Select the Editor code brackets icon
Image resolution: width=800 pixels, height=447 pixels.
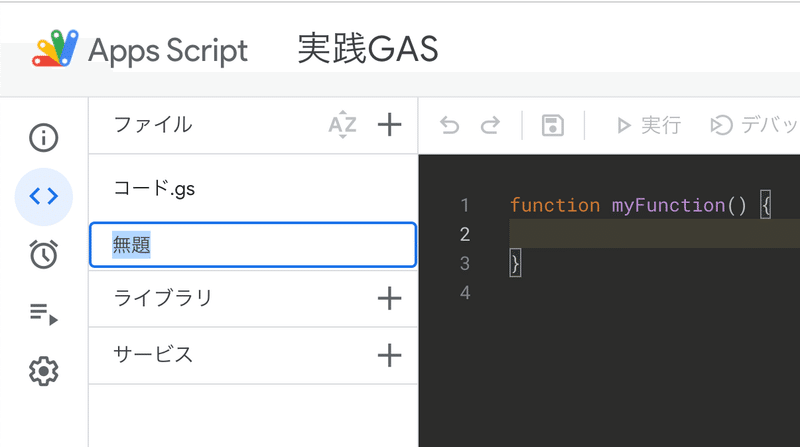click(43, 196)
